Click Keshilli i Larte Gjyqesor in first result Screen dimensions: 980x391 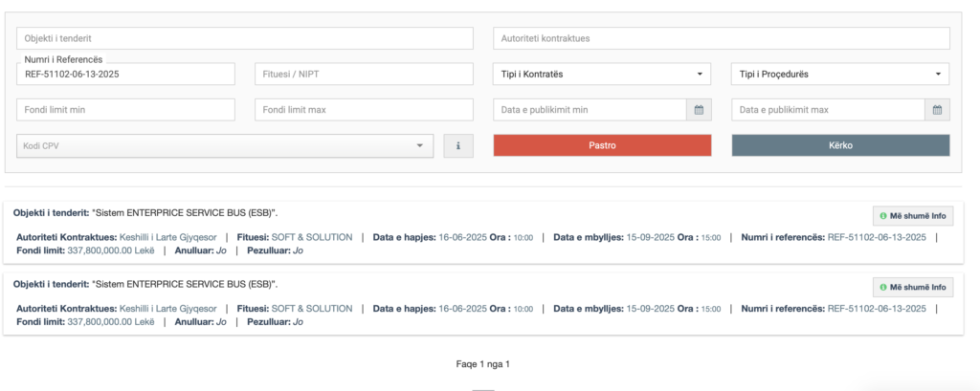167,237
